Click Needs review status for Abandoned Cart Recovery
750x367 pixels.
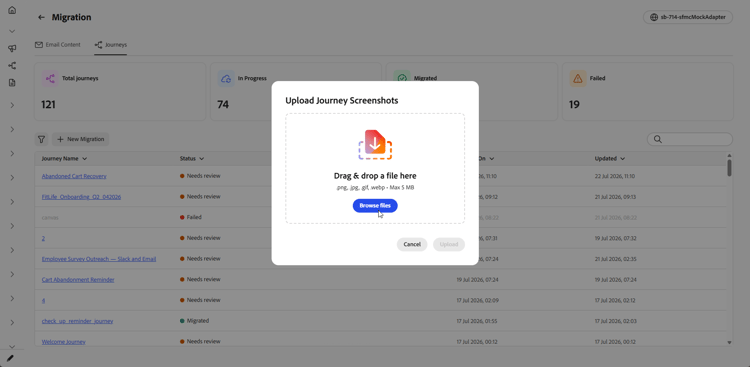pos(200,176)
